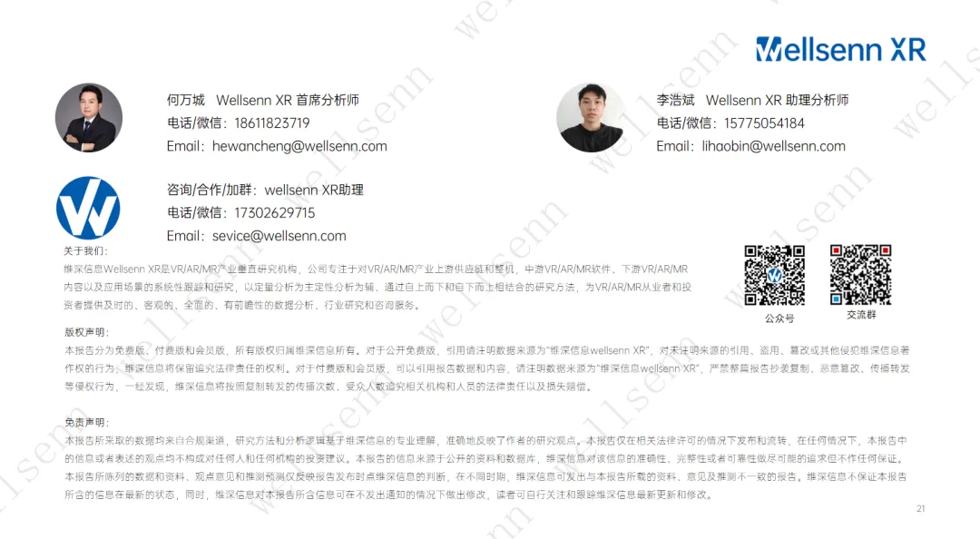This screenshot has height=539, width=980.
Task: Click 李浩斌's portrait photo
Action: coord(591,118)
